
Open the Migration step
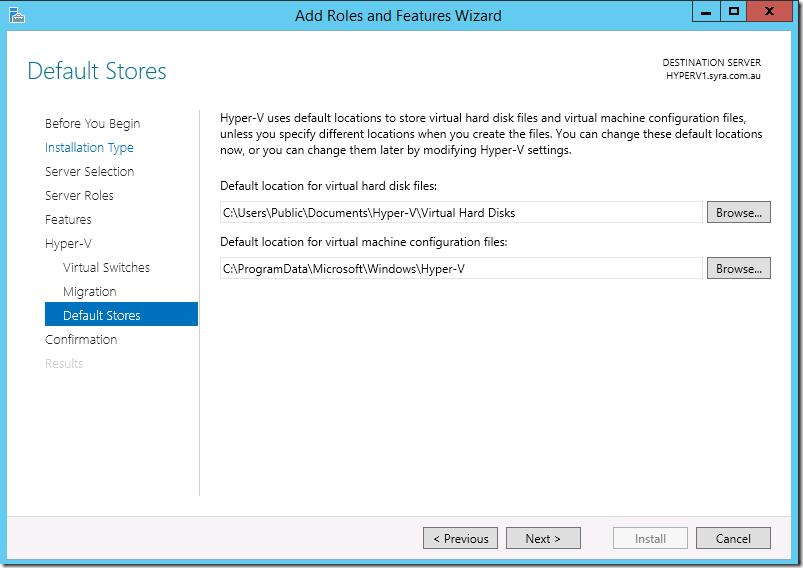pos(90,291)
